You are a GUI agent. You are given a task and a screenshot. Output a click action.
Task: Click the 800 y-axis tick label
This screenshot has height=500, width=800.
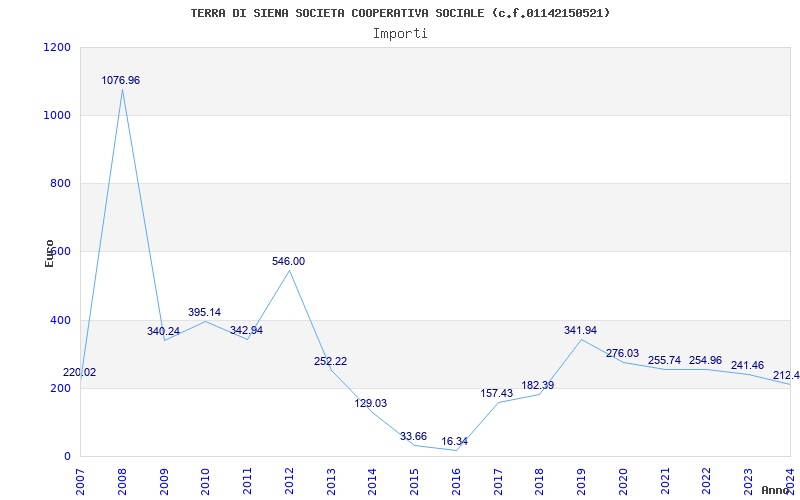pyautogui.click(x=60, y=183)
